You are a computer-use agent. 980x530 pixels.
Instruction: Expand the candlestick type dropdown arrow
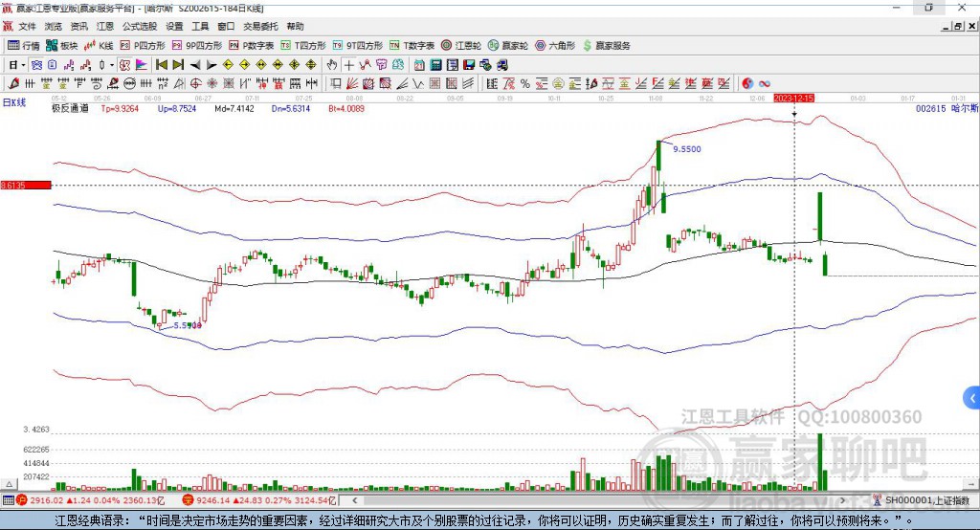pos(112,65)
